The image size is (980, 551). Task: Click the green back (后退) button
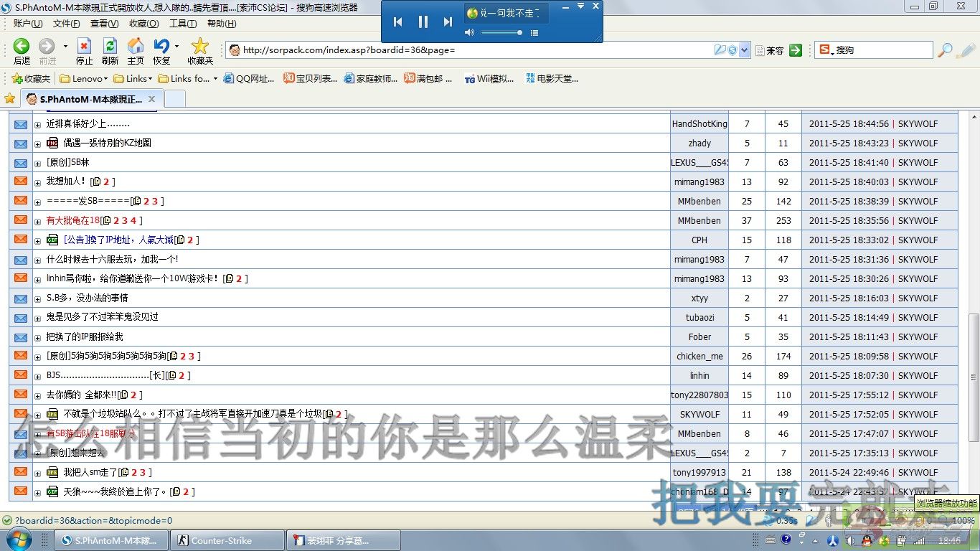click(22, 47)
